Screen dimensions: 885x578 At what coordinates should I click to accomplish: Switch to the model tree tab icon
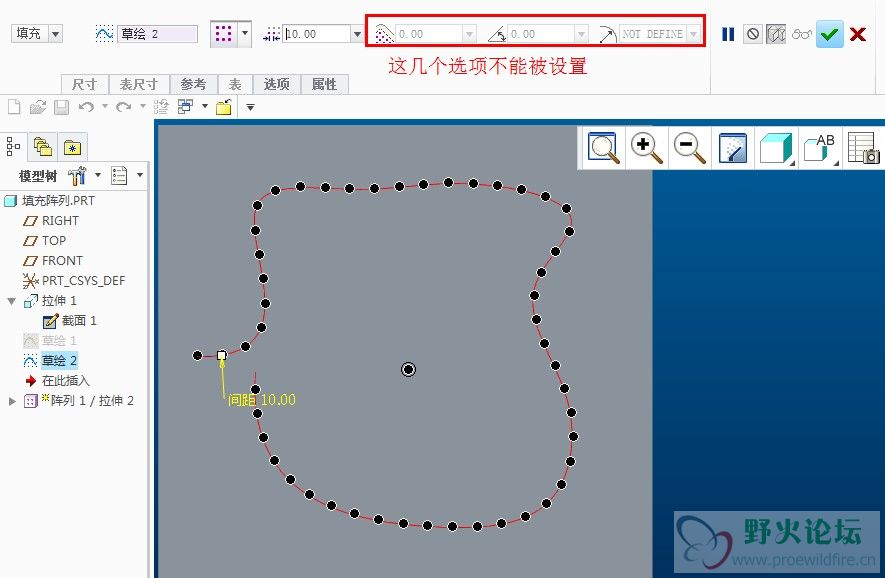(13, 147)
